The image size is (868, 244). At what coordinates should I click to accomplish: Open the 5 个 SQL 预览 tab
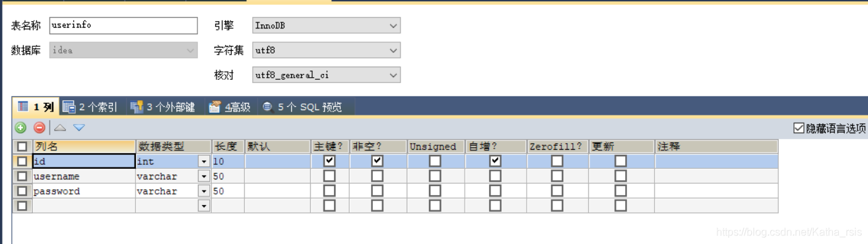click(x=302, y=107)
